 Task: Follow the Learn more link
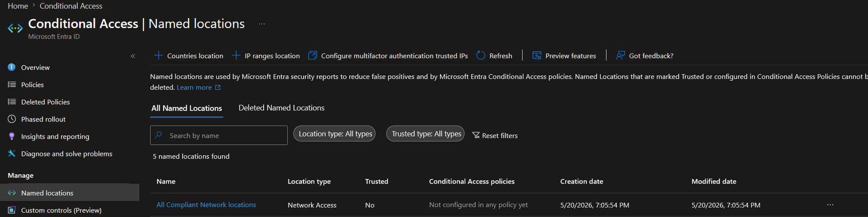pyautogui.click(x=194, y=87)
